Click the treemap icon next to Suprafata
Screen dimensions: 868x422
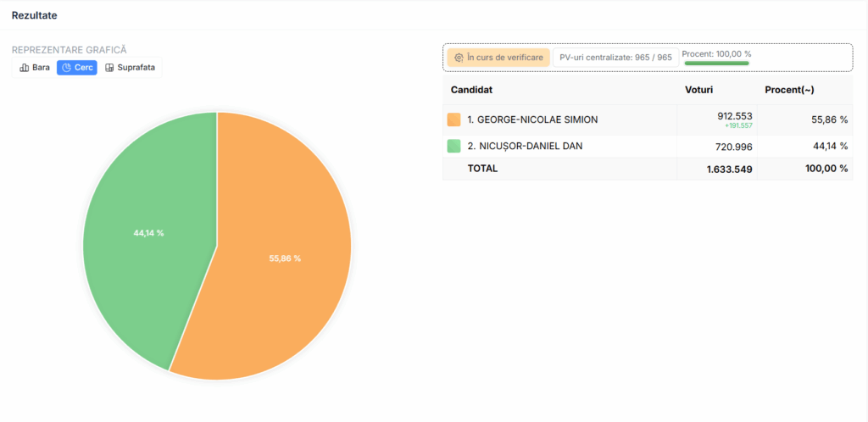pos(110,68)
